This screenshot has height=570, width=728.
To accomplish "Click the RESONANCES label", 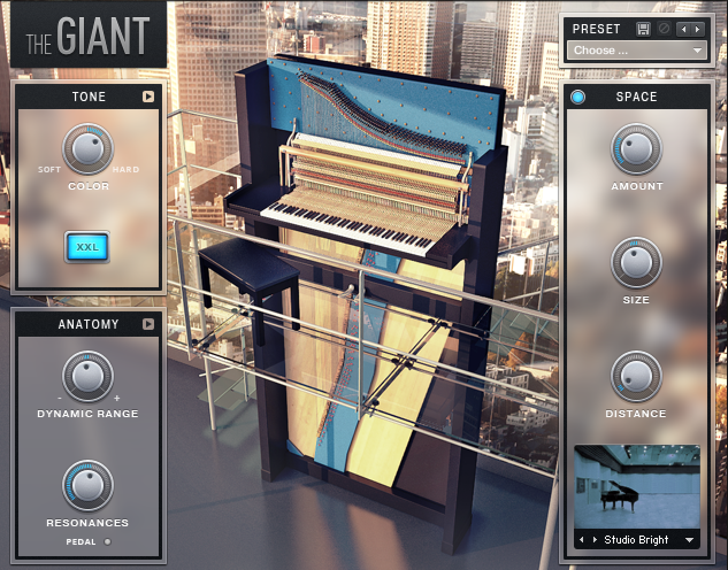I will tap(87, 523).
